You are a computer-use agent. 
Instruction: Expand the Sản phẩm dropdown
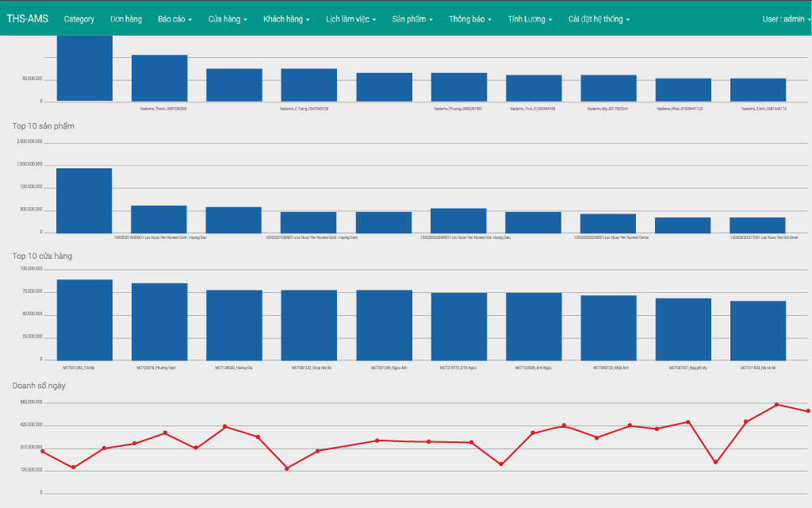[412, 18]
